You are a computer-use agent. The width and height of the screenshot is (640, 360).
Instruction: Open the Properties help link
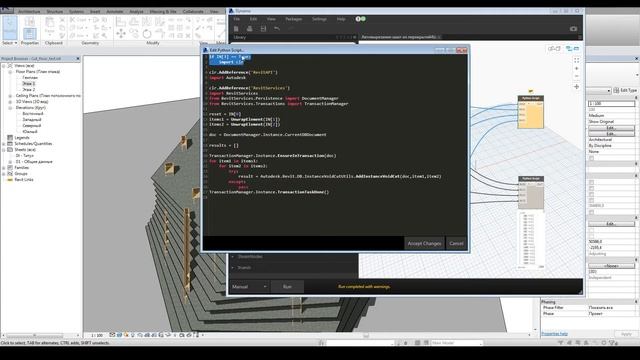pos(554,334)
